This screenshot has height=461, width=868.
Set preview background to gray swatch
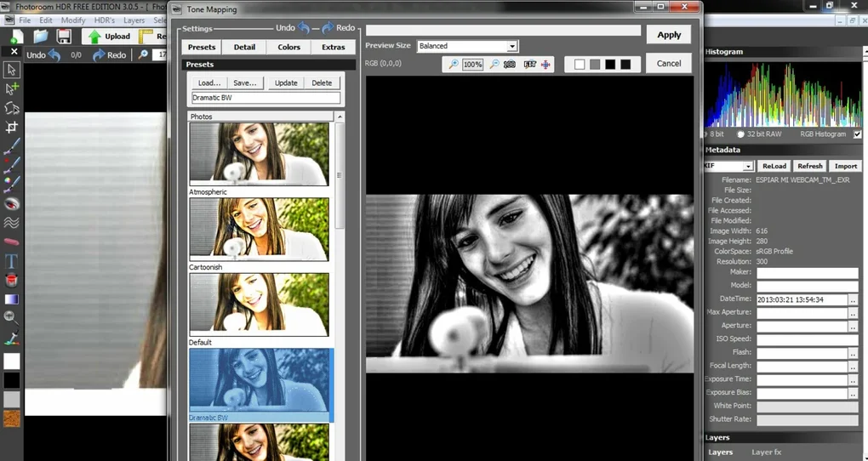tap(595, 65)
